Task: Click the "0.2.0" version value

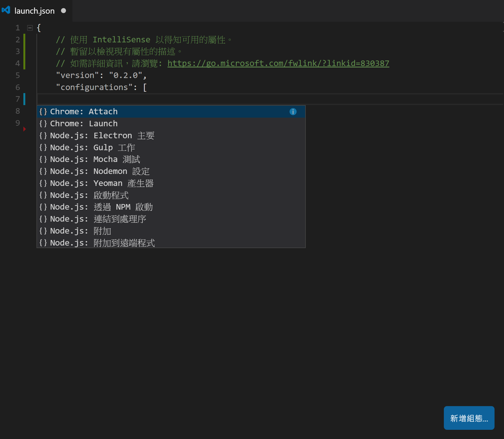Action: pyautogui.click(x=126, y=75)
